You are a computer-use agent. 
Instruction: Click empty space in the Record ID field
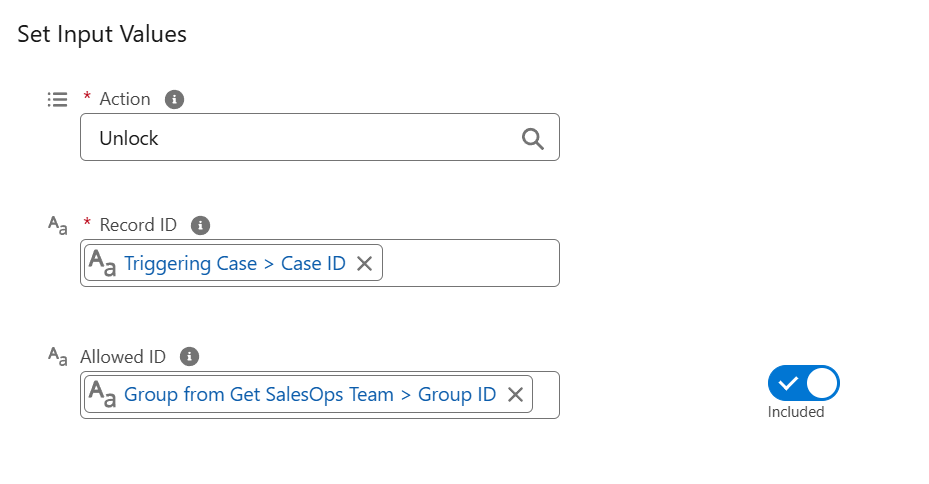(470, 263)
